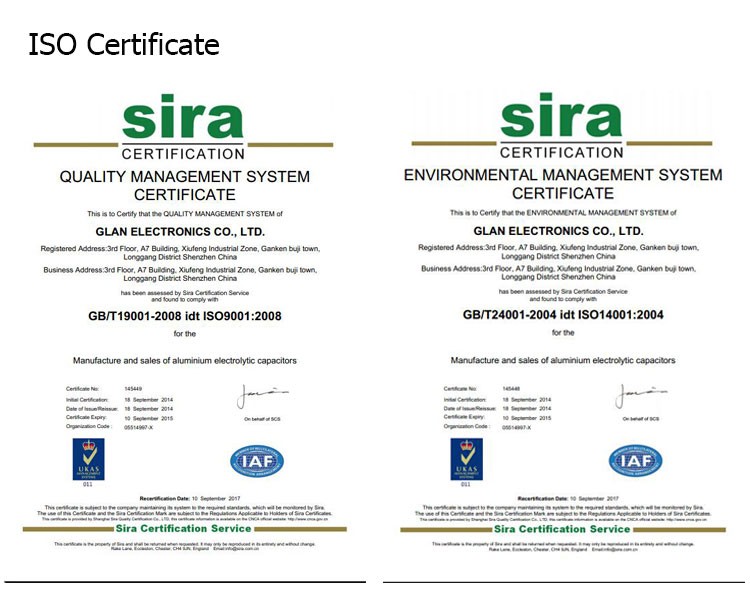Click 'On behalf of SCS' on quality certificate
Screen dimensions: 750x606
262,419
